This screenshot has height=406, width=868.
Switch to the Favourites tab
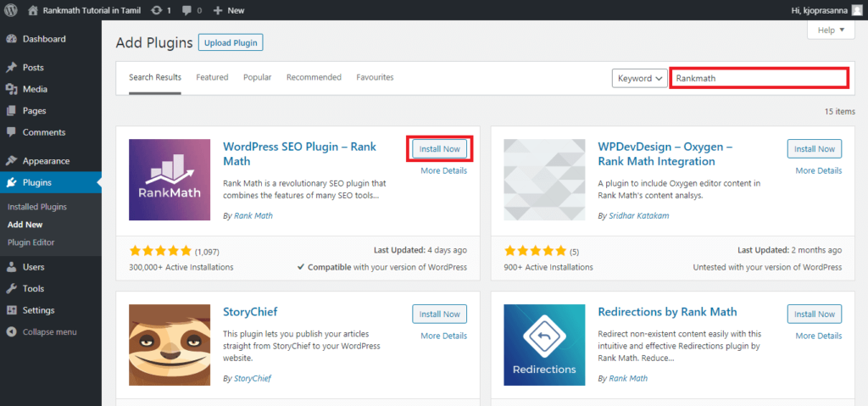click(x=375, y=77)
